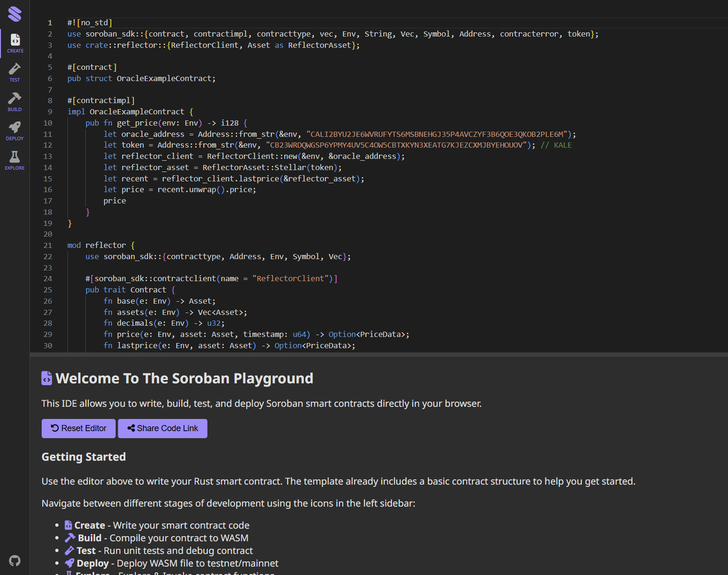Click the Build hammer icon

coord(15,100)
